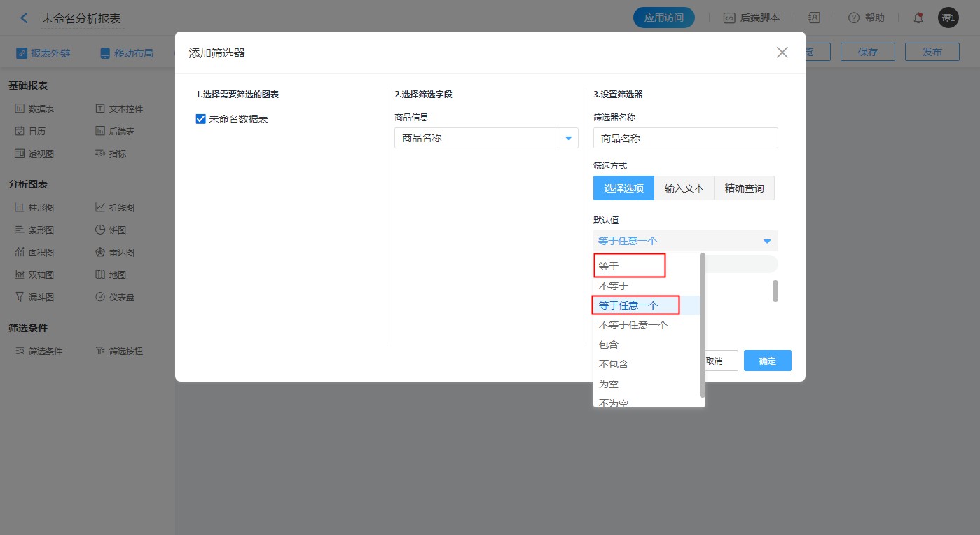Choose the 雷达图 radar chart icon
The image size is (980, 535).
(x=100, y=253)
